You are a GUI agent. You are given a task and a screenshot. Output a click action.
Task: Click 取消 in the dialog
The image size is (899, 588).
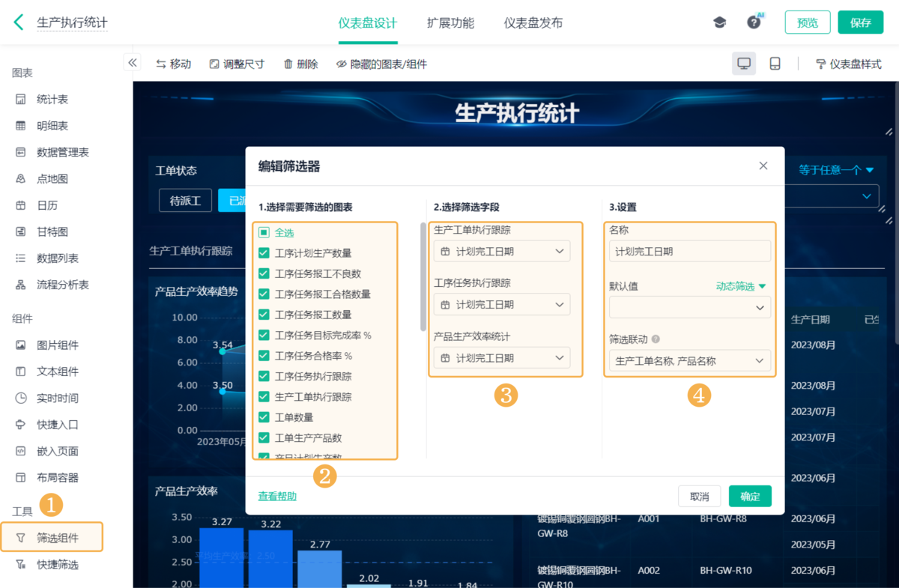tap(699, 497)
